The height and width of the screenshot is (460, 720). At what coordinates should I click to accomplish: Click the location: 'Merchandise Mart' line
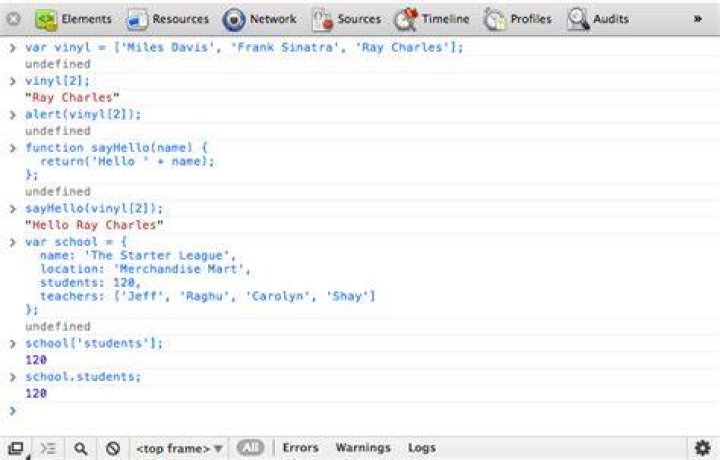(145, 269)
